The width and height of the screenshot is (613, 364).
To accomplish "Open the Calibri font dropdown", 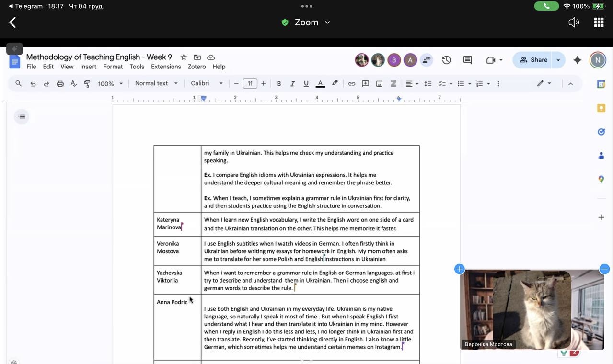I will point(207,83).
